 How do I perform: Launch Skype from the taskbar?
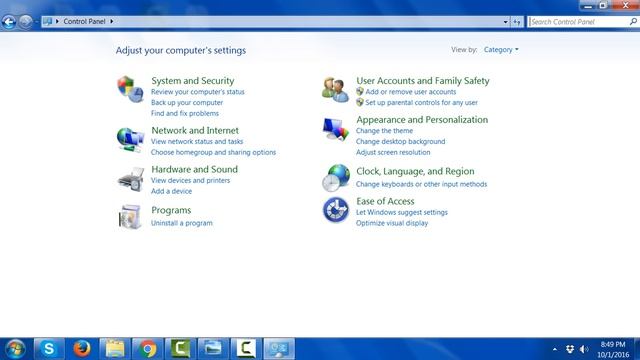click(49, 349)
